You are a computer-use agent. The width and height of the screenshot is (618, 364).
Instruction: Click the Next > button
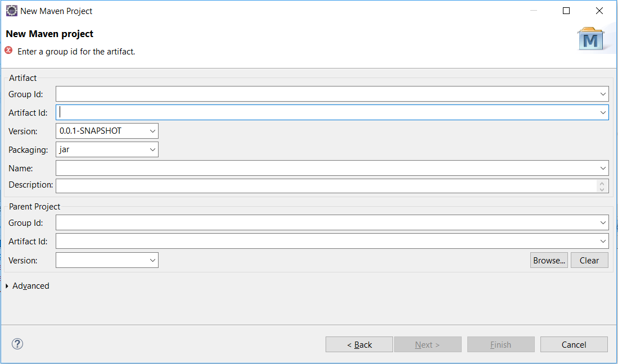(x=427, y=344)
